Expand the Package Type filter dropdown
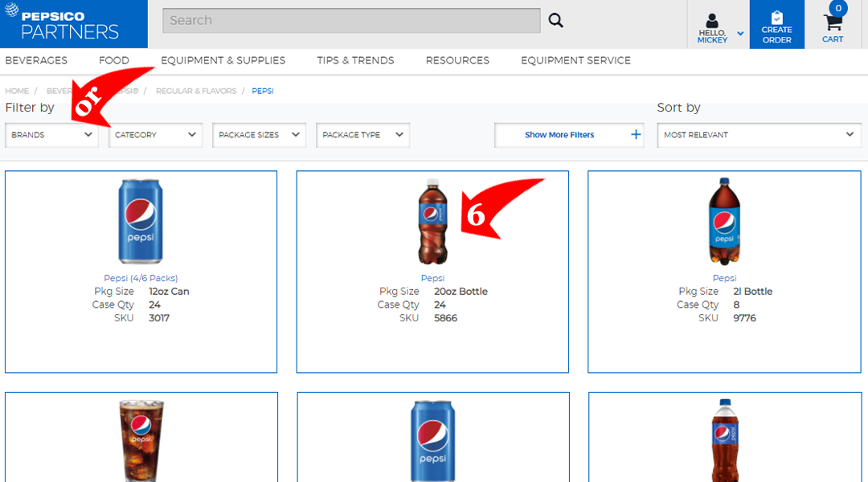This screenshot has height=482, width=868. (362, 135)
